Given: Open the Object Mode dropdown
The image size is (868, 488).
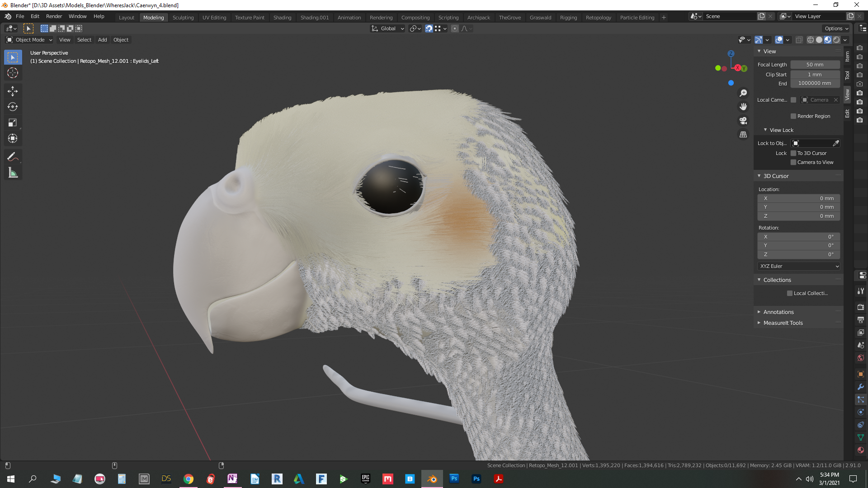Looking at the screenshot, I should (x=29, y=40).
